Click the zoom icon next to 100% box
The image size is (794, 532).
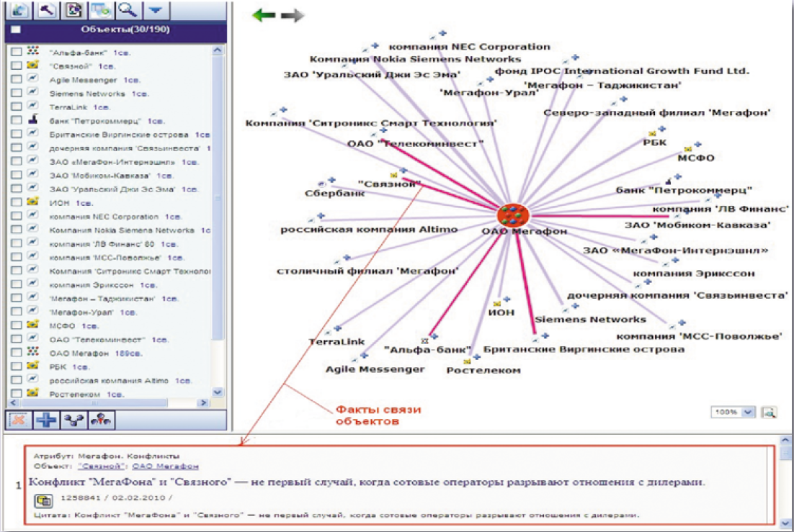click(769, 412)
